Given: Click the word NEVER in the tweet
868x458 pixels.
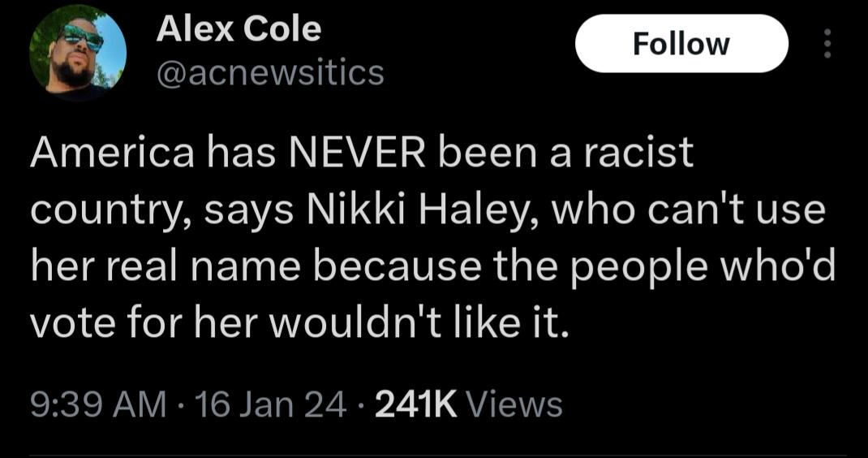Looking at the screenshot, I should 365,153.
